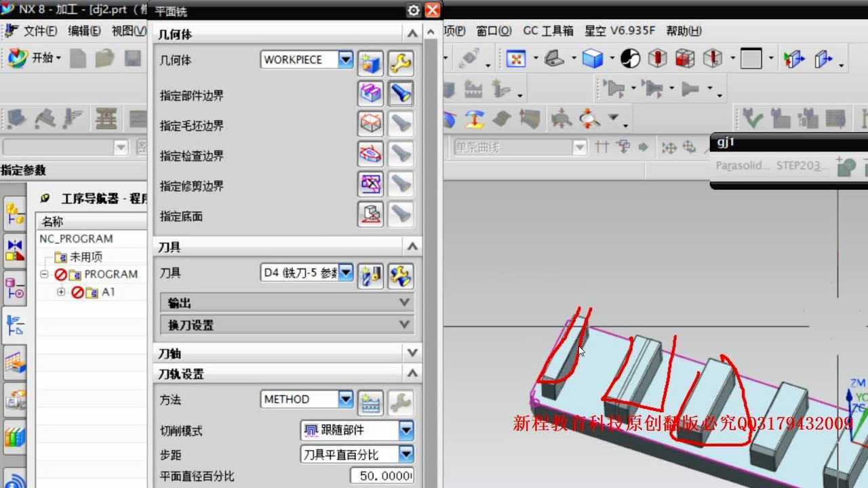
Task: Open the D4 tool selection dropdown
Action: pyautogui.click(x=346, y=273)
